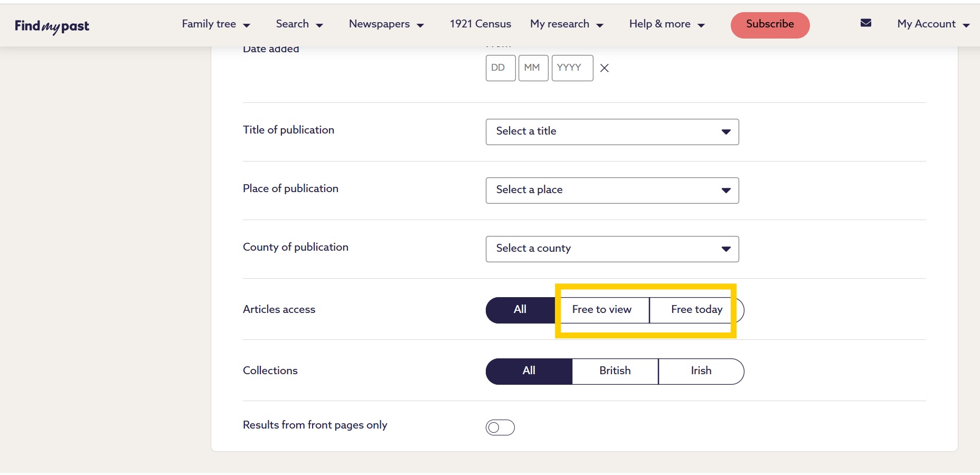Open the Newspapers menu
This screenshot has width=980, height=475.
coord(386,24)
